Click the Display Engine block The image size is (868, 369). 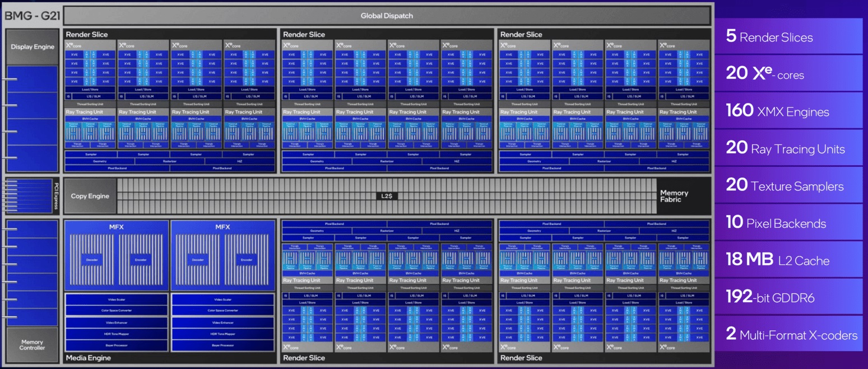[x=33, y=47]
